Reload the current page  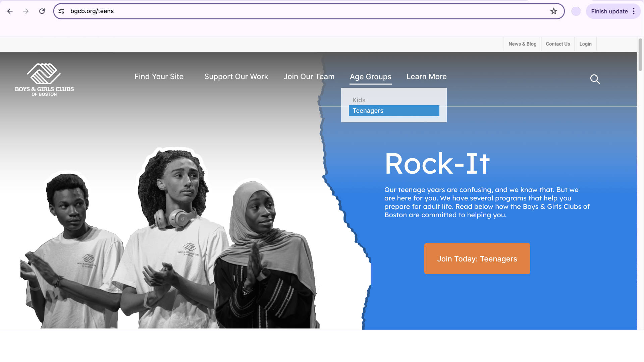pyautogui.click(x=42, y=11)
